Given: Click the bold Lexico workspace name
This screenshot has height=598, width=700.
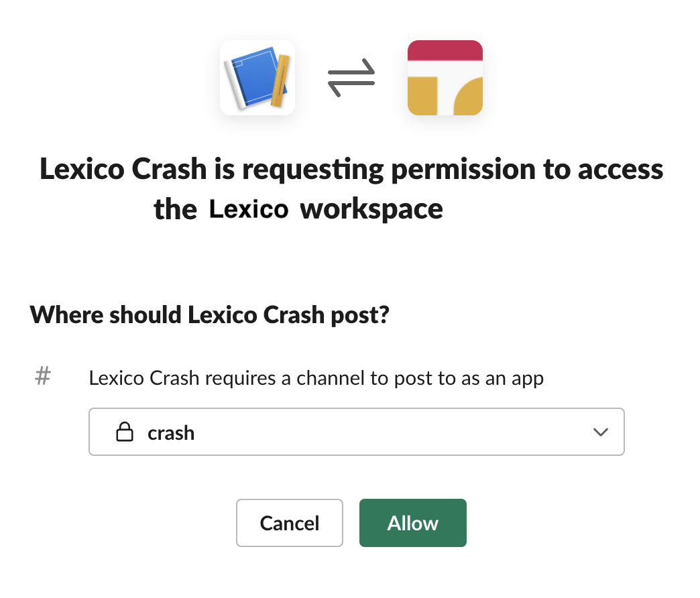Looking at the screenshot, I should tap(249, 209).
